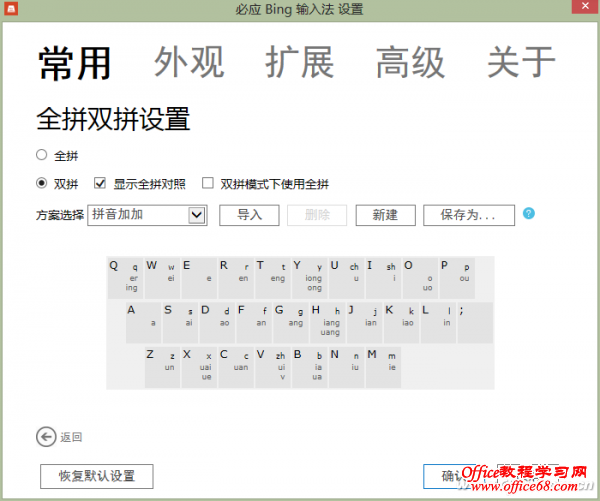The image size is (600, 501).
Task: Click the K key with iao
Action: pyautogui.click(x=401, y=323)
